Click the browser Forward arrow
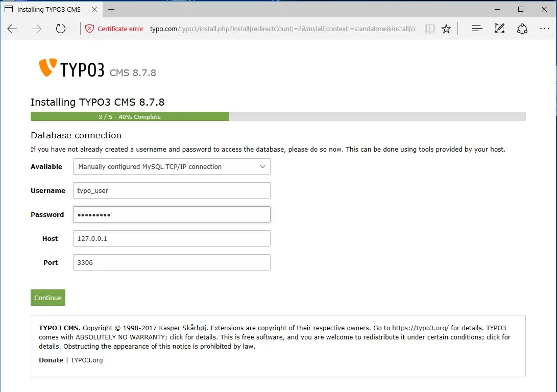The width and height of the screenshot is (557, 392). (x=36, y=29)
